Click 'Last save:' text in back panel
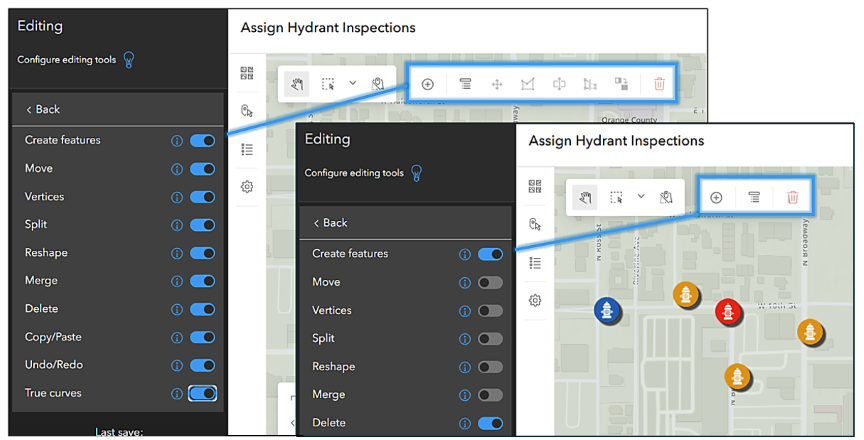This screenshot has width=864, height=440. click(119, 432)
